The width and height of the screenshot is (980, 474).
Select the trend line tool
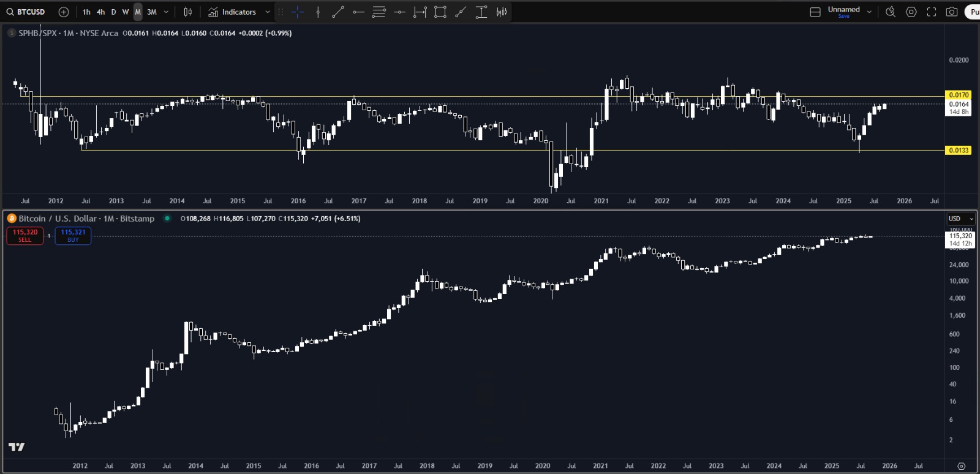click(x=338, y=12)
